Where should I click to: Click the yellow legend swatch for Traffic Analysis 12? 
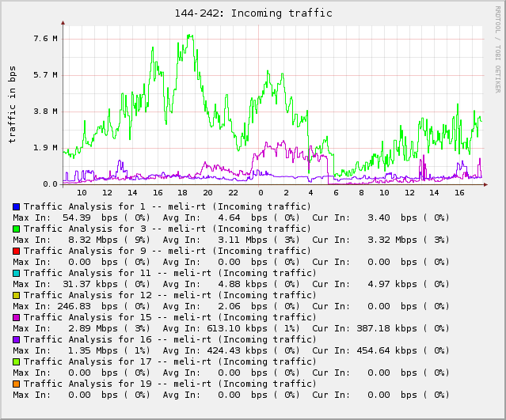(16, 295)
